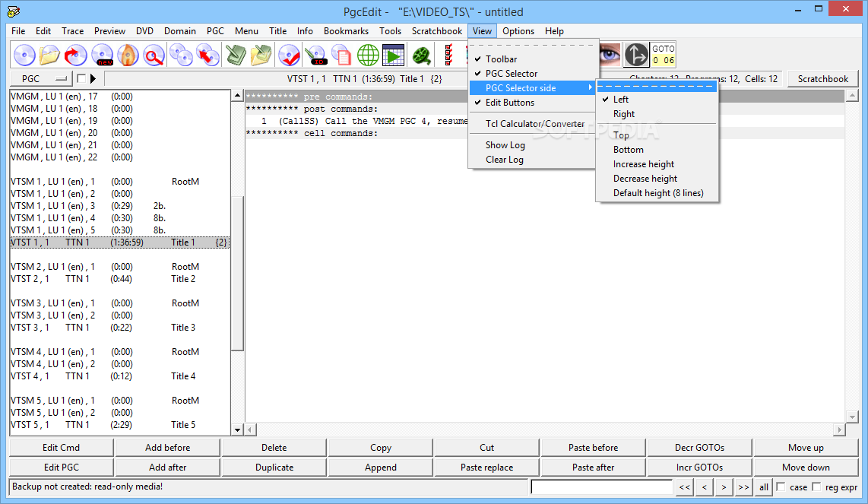The height and width of the screenshot is (504, 868).
Task: Select VTSM 1, LU 1 (en), 3 row
Action: (x=119, y=206)
